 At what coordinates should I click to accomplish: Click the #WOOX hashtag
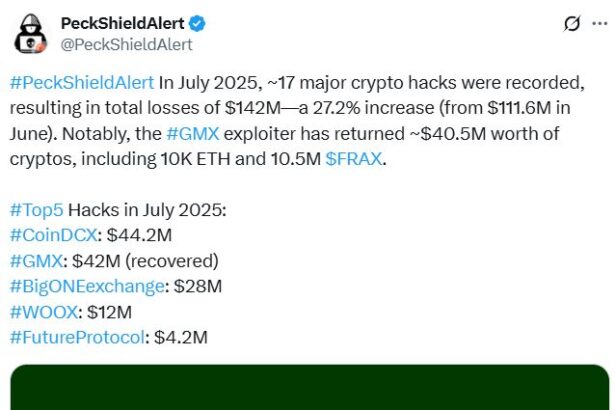point(42,312)
